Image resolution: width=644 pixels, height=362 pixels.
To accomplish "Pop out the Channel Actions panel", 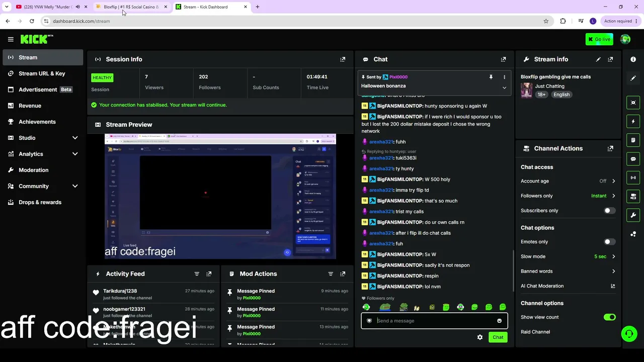I will point(610,149).
